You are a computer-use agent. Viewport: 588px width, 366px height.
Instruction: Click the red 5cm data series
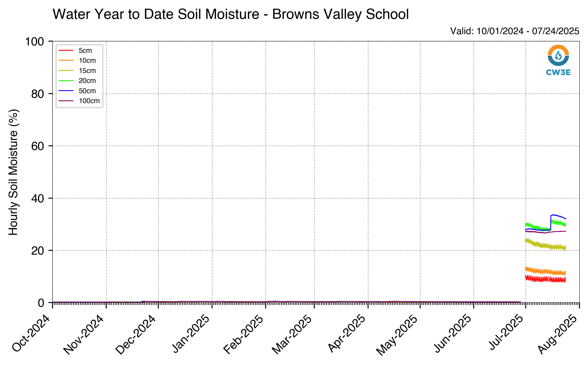[545, 279]
